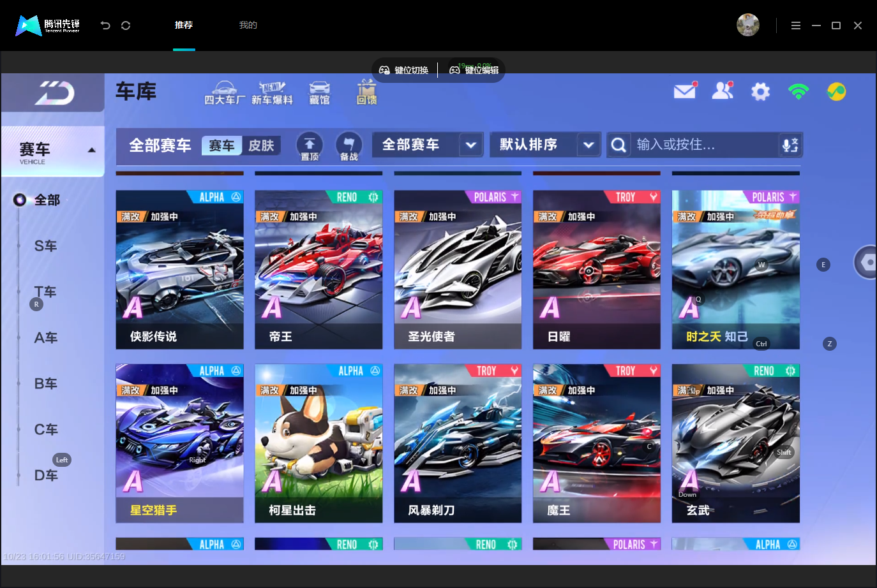Image resolution: width=877 pixels, height=588 pixels.
Task: Click the search input field 输入或按住
Action: pos(705,145)
